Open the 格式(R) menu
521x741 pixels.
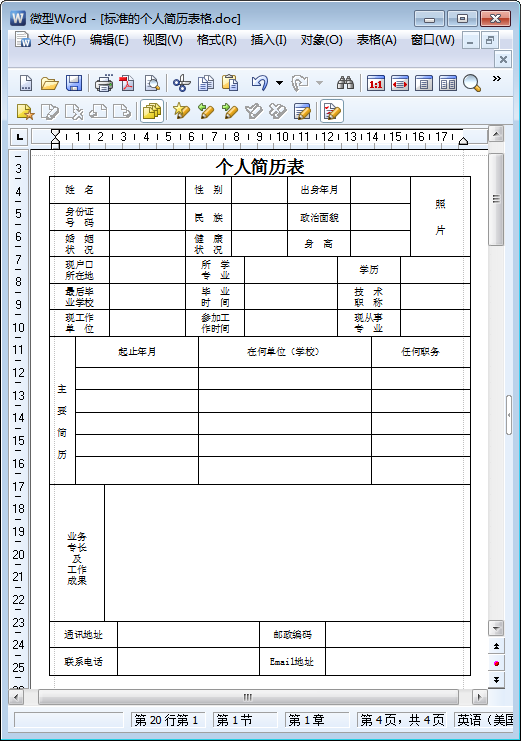217,40
